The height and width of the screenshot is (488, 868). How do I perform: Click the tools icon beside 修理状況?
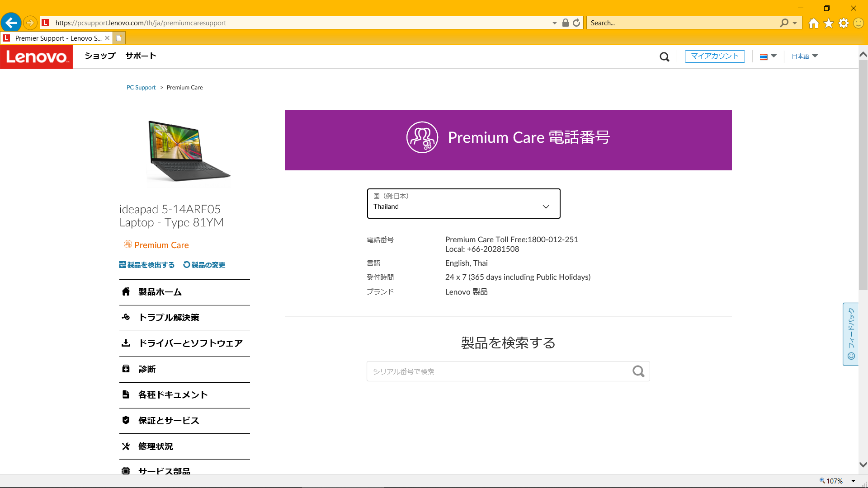coord(126,446)
